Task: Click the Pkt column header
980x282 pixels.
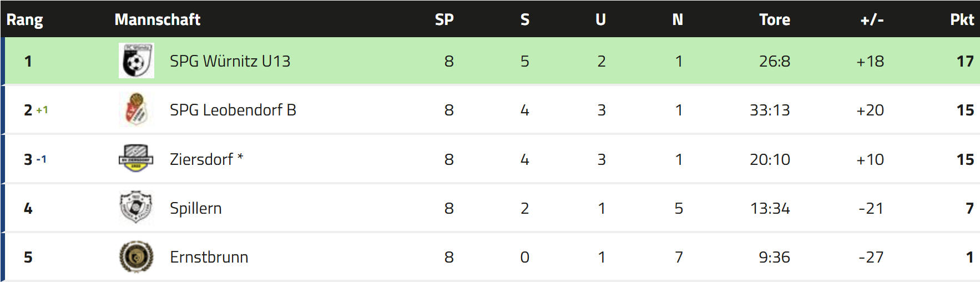Action: pyautogui.click(x=962, y=19)
